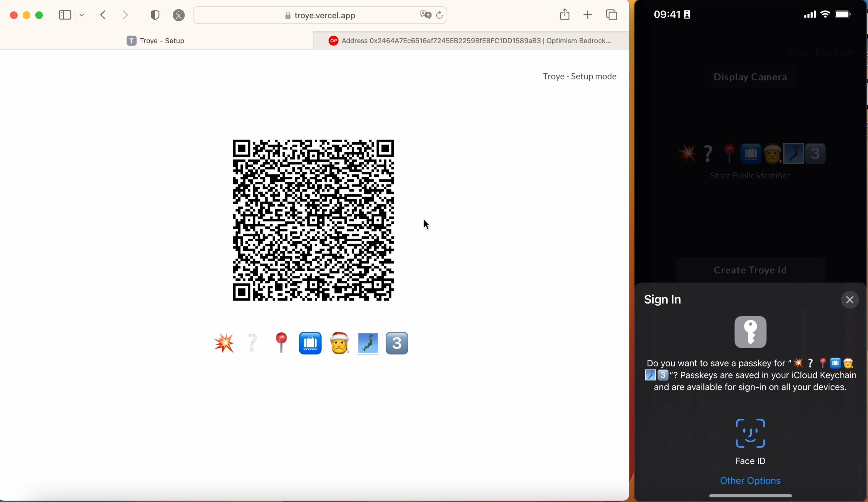Viewport: 868px width, 502px height.
Task: Click Store Public Identifier text on phone
Action: [x=750, y=176]
